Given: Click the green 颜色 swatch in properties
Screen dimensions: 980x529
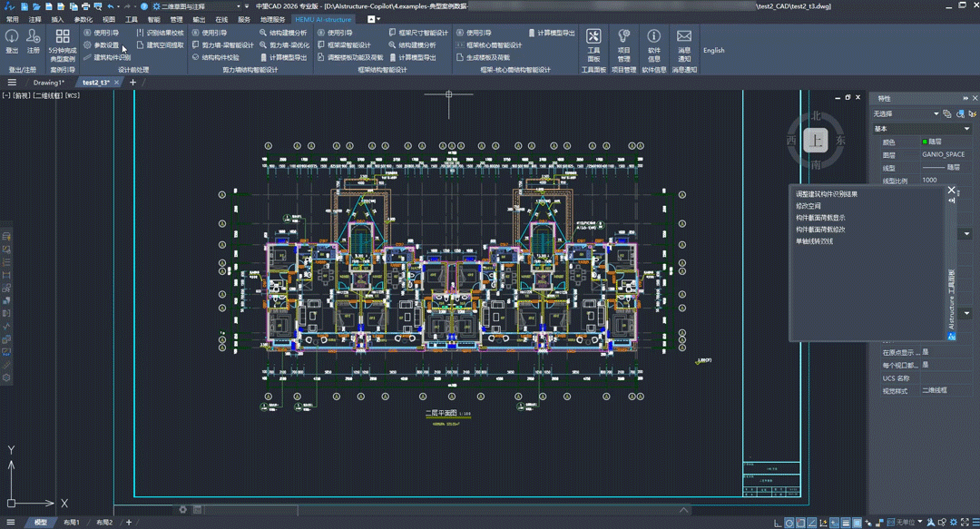Looking at the screenshot, I should [925, 142].
